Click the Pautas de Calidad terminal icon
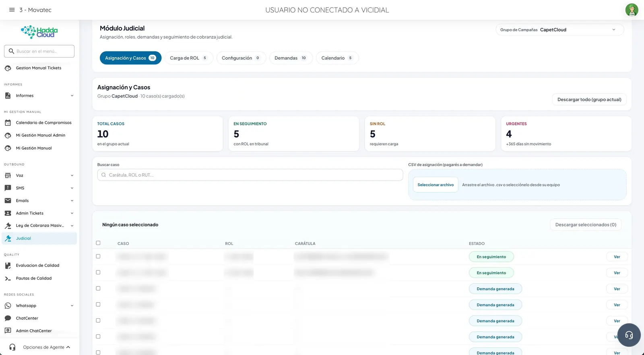This screenshot has width=644, height=355. (8, 278)
